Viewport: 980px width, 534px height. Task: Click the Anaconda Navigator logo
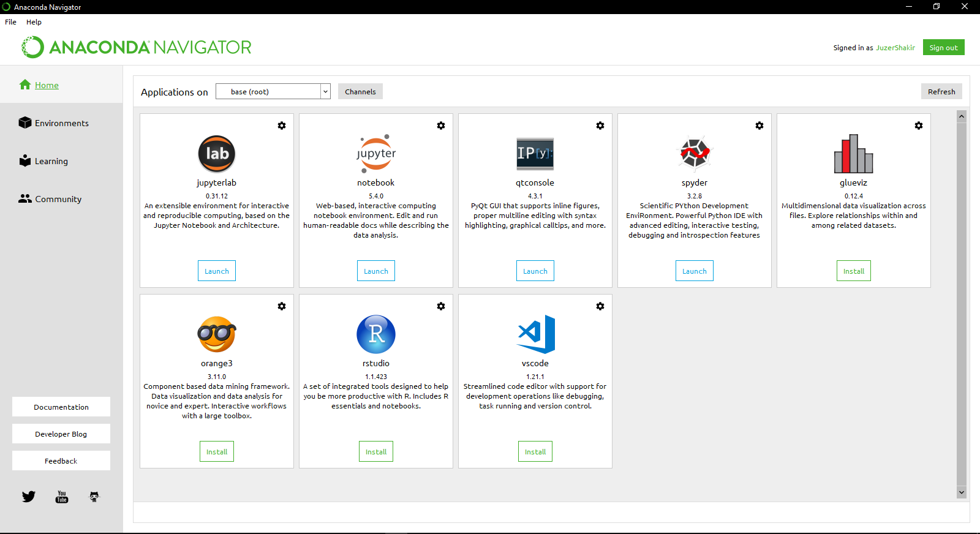click(x=137, y=47)
